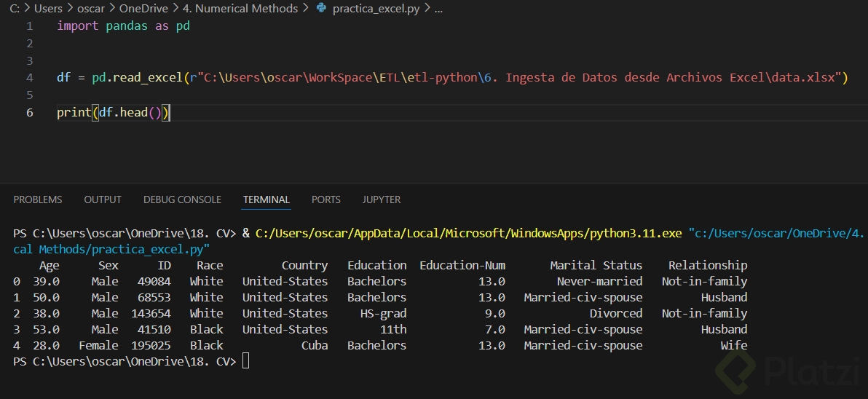Image resolution: width=868 pixels, height=399 pixels.
Task: Switch to the PROBLEMS panel tab
Action: point(38,199)
